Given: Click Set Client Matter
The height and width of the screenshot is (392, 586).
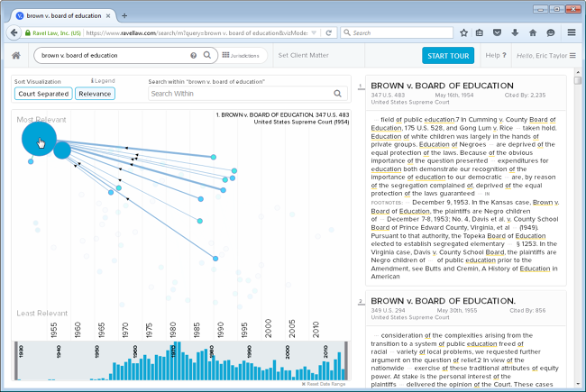Looking at the screenshot, I should pos(303,55).
